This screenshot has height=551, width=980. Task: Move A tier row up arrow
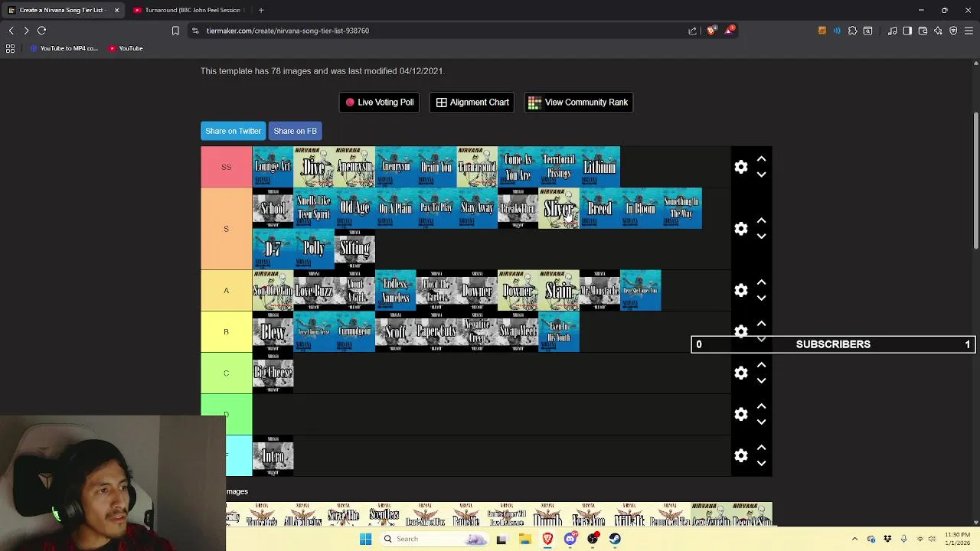(x=761, y=283)
